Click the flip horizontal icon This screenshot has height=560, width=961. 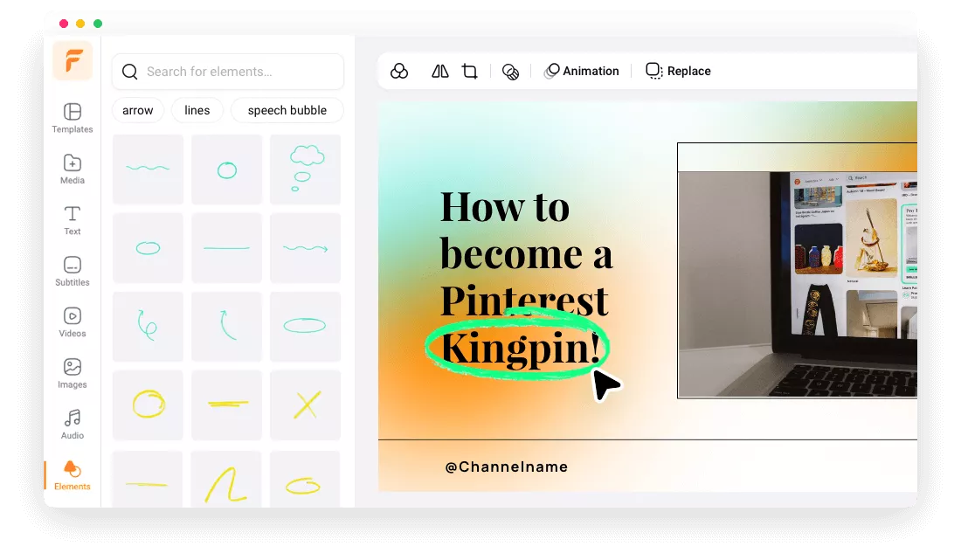pos(440,71)
